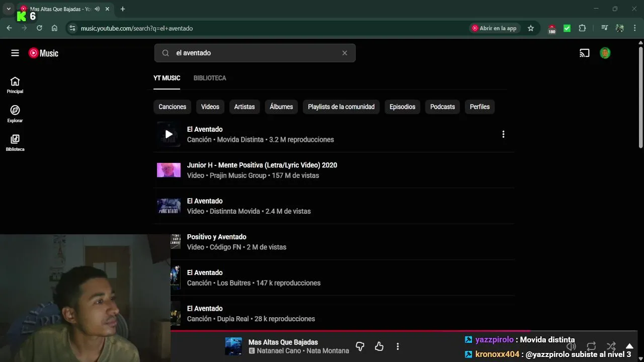The width and height of the screenshot is (644, 362).
Task: Click Distinnta Movida video thumbnail
Action: (x=169, y=206)
